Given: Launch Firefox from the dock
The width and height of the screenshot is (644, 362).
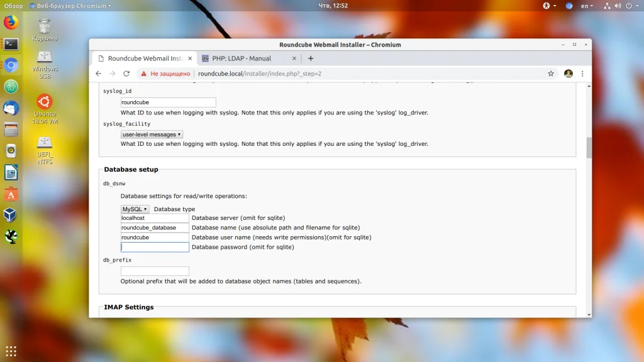Looking at the screenshot, I should pyautogui.click(x=11, y=22).
